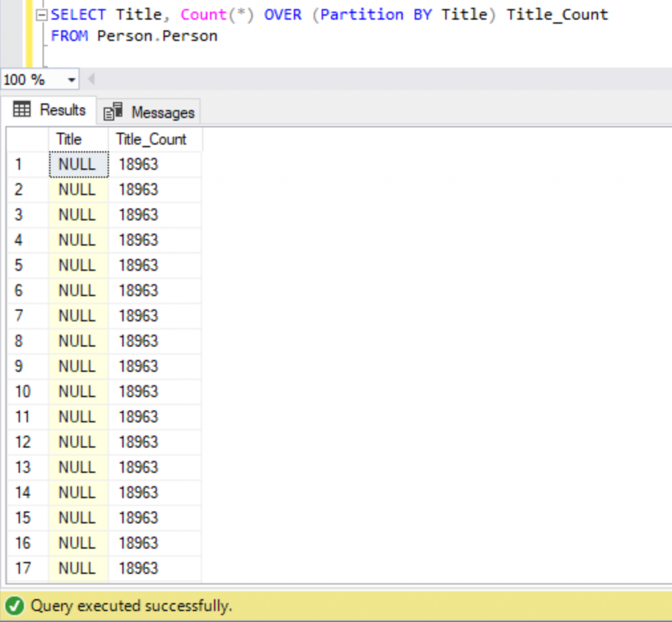Select the Title_Count column header
The image size is (672, 622).
tap(155, 139)
